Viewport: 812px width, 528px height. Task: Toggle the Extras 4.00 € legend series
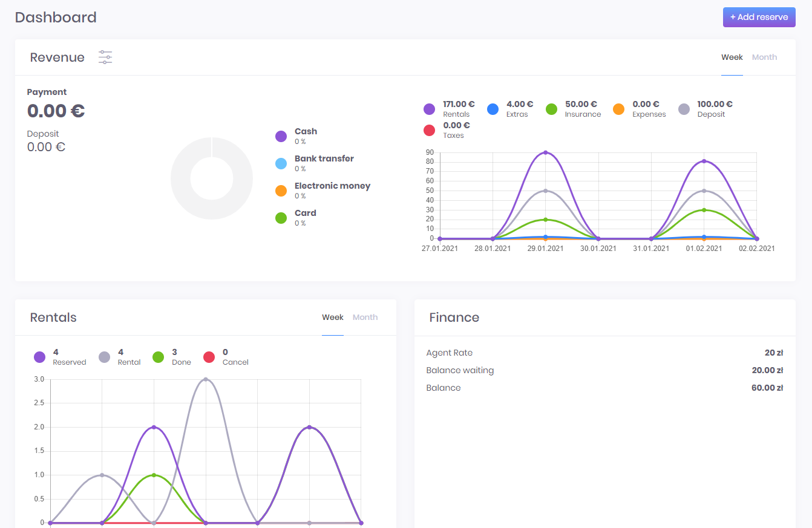pyautogui.click(x=510, y=109)
